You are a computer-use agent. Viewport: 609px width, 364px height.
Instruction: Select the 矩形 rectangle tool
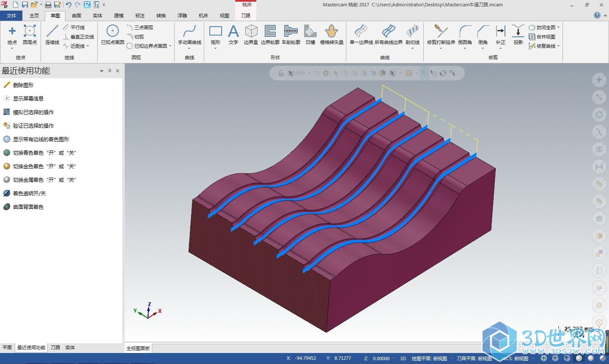(216, 34)
